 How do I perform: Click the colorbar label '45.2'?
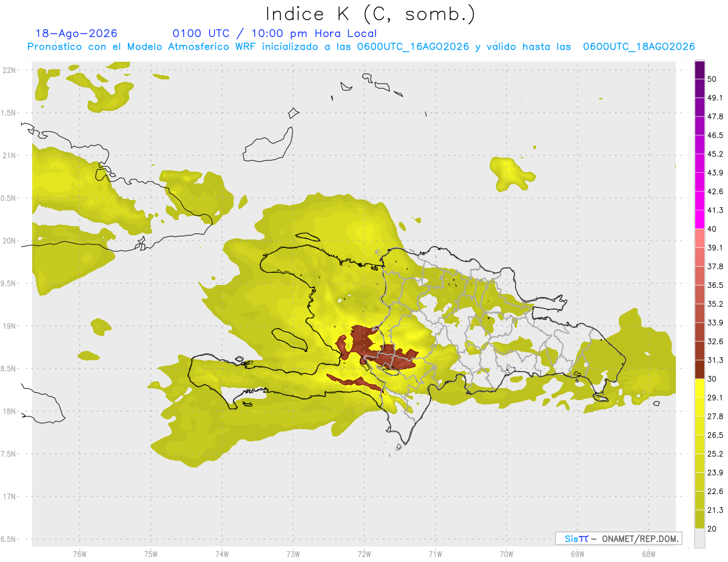tap(715, 154)
